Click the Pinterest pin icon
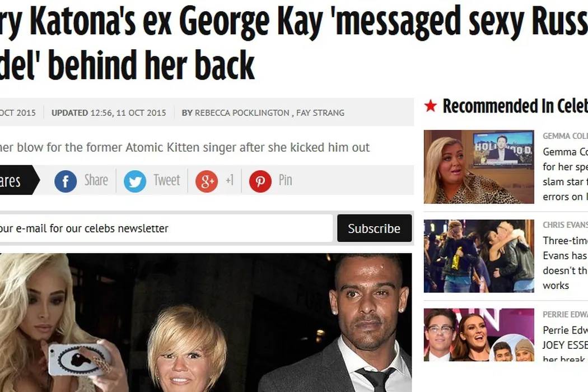 (x=260, y=181)
